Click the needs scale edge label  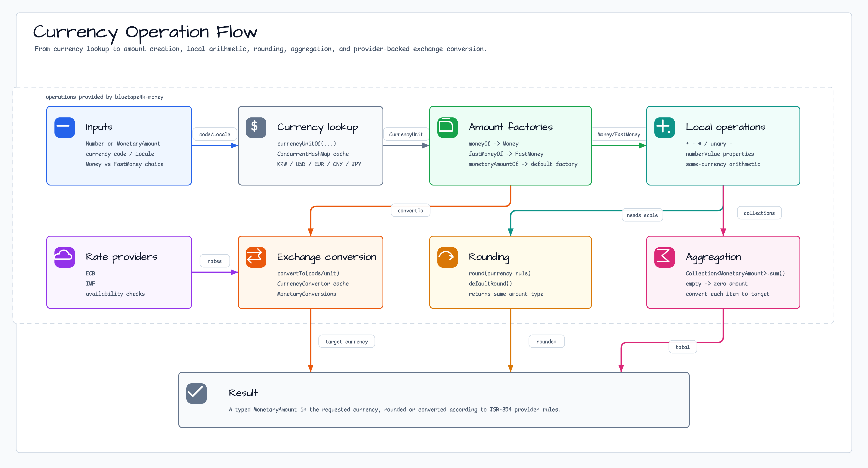pos(642,215)
